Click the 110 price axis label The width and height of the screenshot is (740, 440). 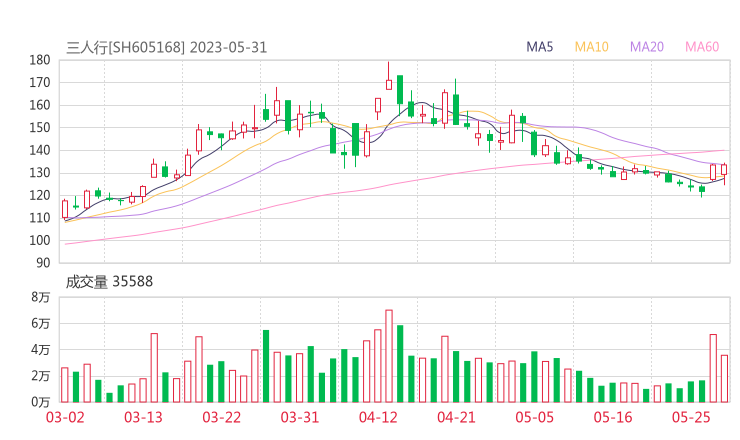tap(40, 218)
